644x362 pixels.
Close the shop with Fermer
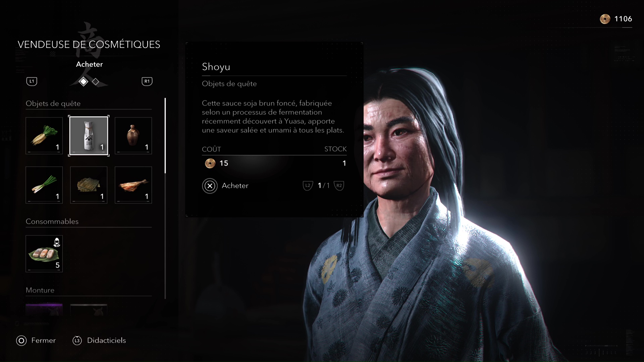(x=36, y=341)
